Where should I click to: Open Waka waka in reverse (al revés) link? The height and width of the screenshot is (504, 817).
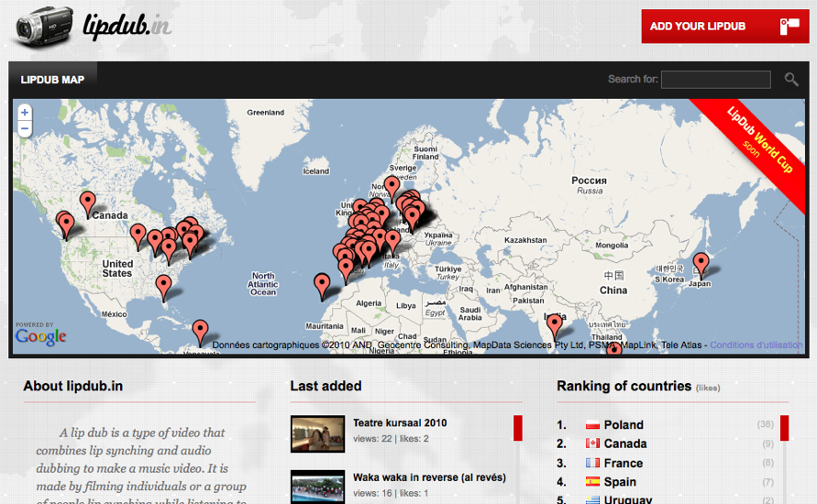coord(429,477)
